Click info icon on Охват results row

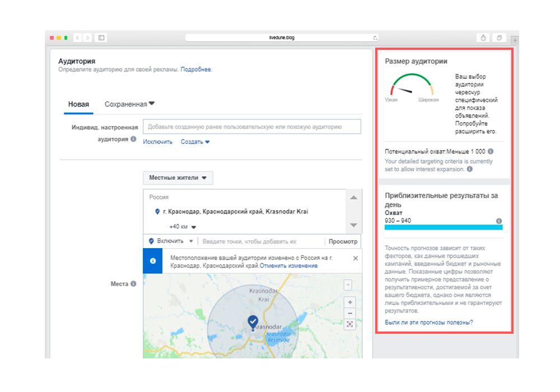(x=498, y=221)
